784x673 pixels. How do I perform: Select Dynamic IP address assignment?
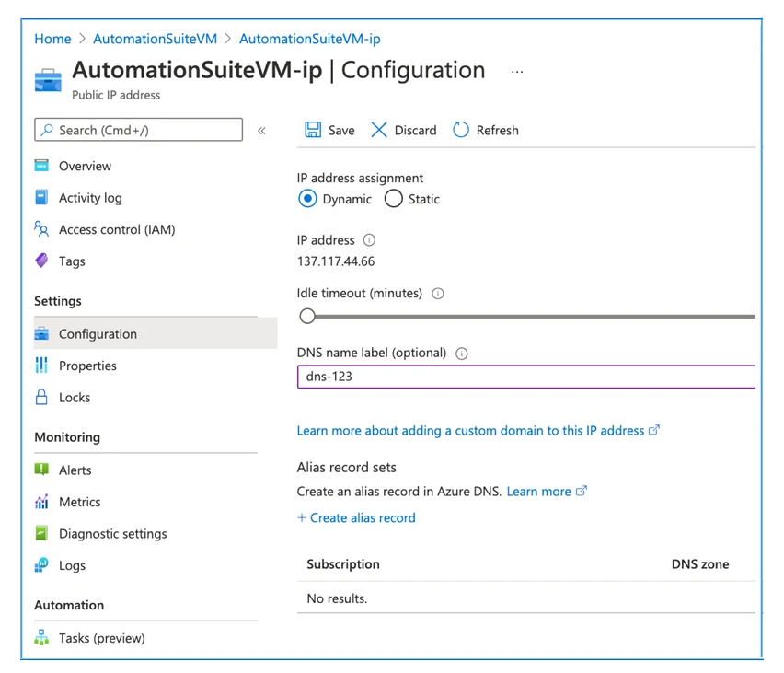click(307, 199)
